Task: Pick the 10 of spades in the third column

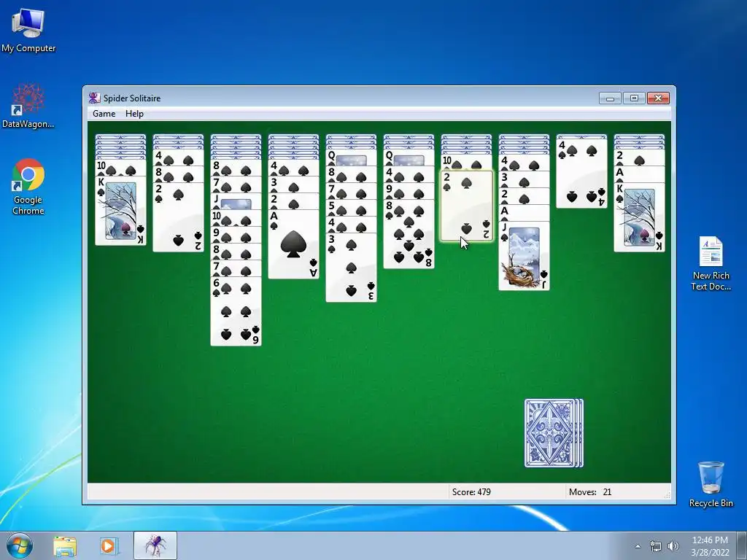Action: click(x=236, y=218)
